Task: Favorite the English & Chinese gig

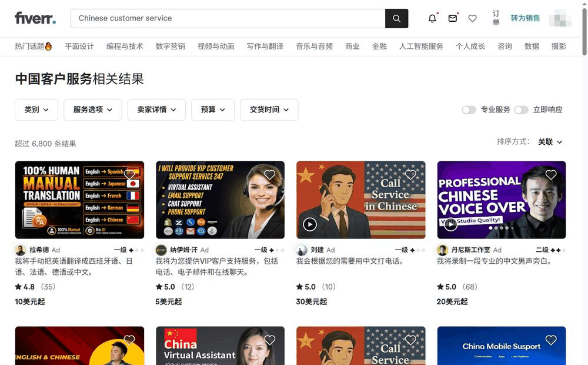Action: pos(129,340)
